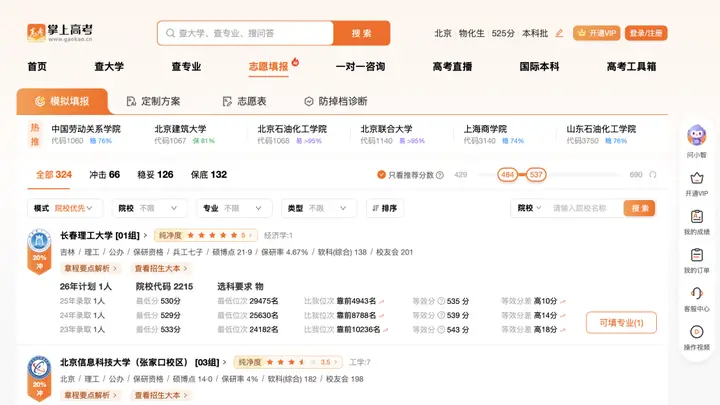Open the 院校 search-type dropdown
This screenshot has height=405, width=720.
pos(529,208)
